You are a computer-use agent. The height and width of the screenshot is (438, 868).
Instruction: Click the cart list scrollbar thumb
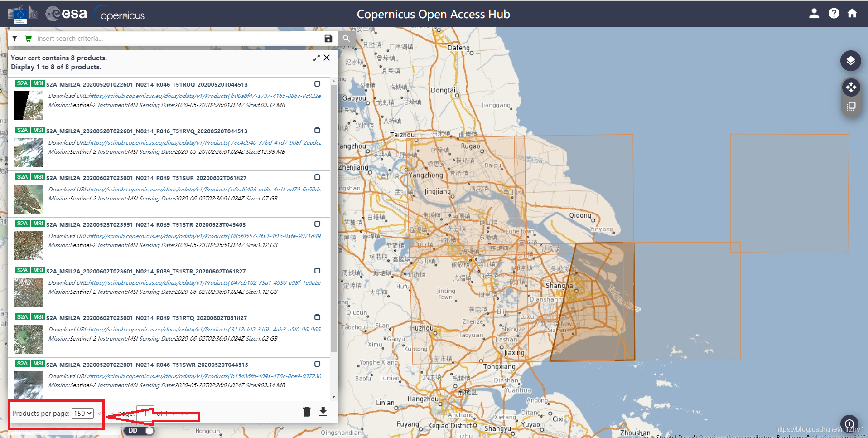coord(333,218)
